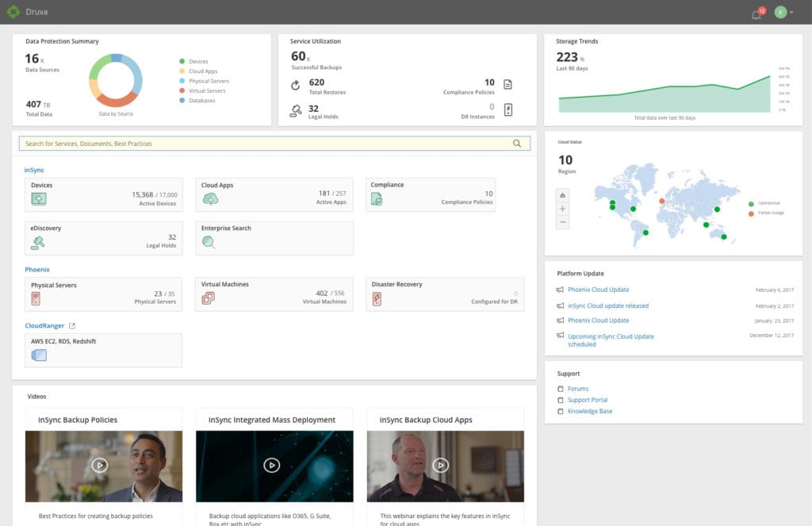This screenshot has width=812, height=526.
Task: Open Upcoming inSync Cloud Update scheduled link
Action: [611, 340]
